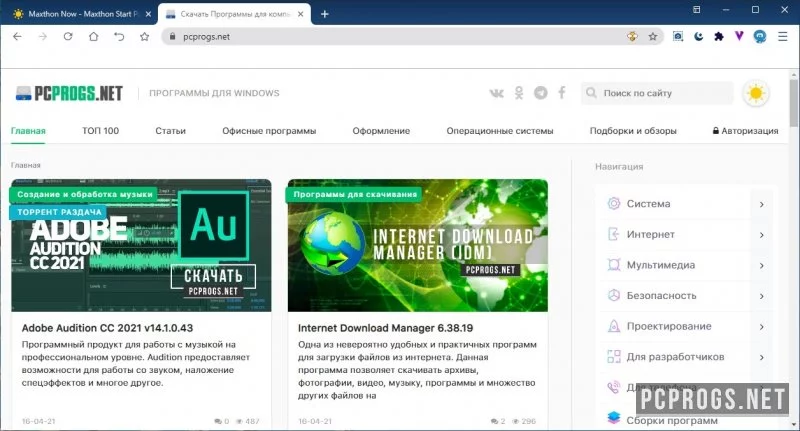Close the Maxthon Now tab
This screenshot has width=800, height=431.
(148, 14)
